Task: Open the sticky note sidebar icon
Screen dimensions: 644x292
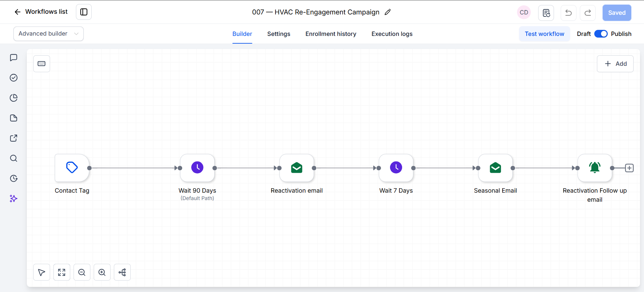Action: (14, 118)
